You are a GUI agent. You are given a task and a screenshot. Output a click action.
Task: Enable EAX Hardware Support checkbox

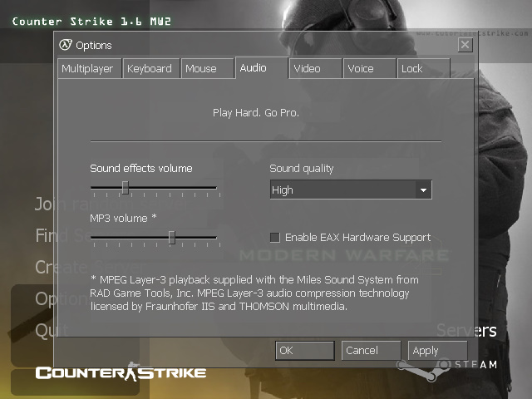point(275,238)
